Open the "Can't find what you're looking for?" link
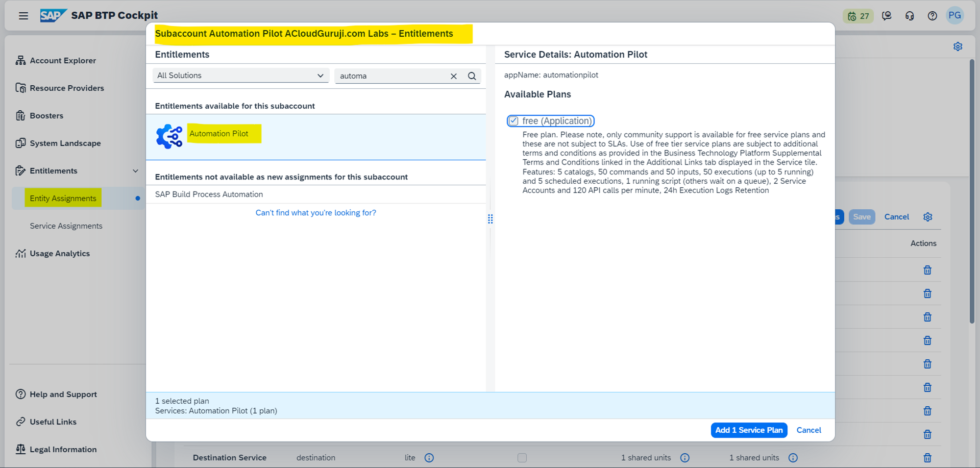This screenshot has width=980, height=468. (x=316, y=213)
